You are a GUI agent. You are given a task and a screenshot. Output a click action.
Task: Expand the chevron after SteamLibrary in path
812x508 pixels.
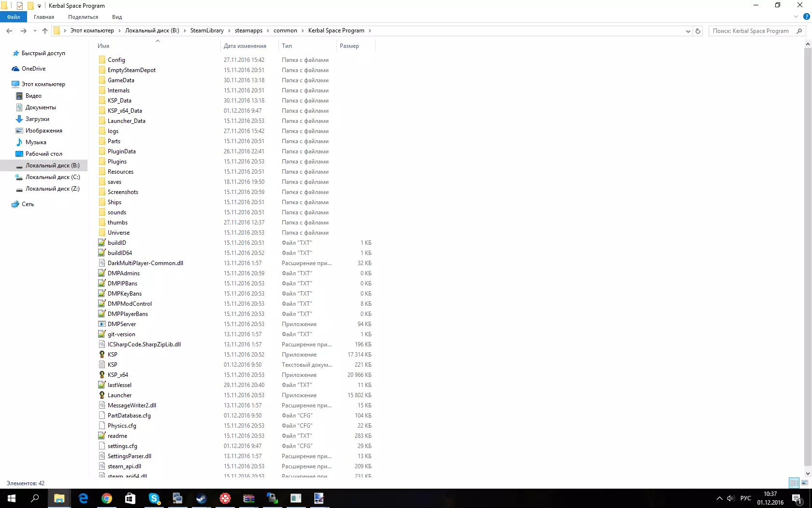point(229,30)
